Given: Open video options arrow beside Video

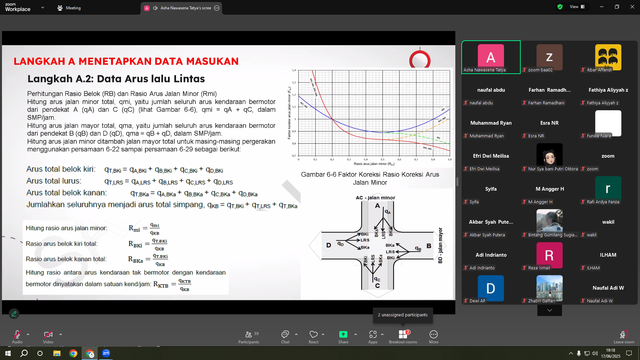Looking at the screenshot, I should (60, 334).
